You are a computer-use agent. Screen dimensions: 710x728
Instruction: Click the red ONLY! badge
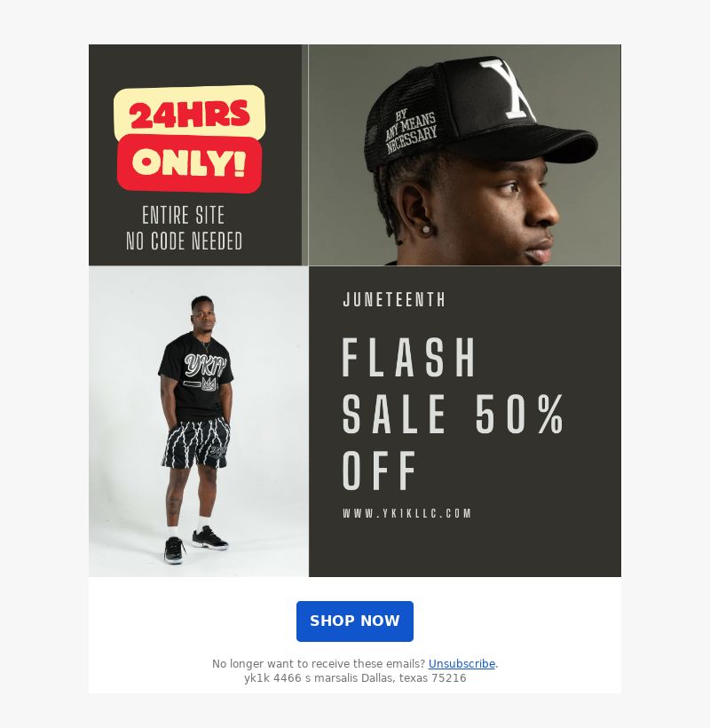point(189,163)
